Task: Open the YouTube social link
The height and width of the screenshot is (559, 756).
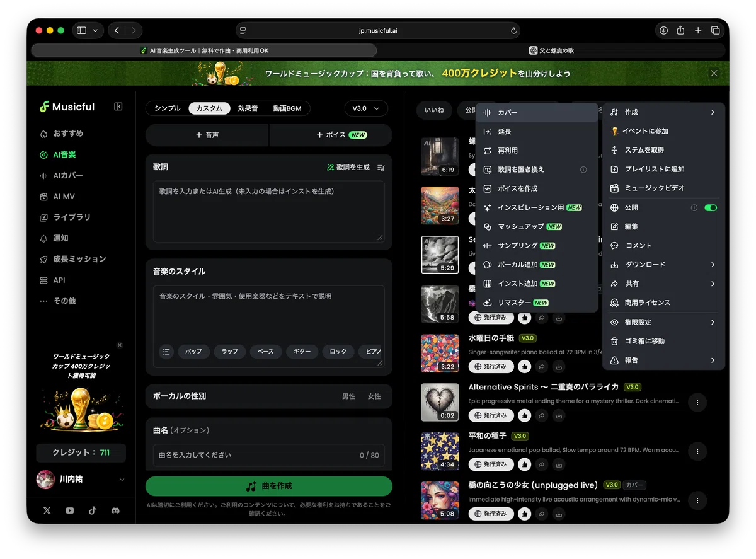Action: tap(70, 510)
